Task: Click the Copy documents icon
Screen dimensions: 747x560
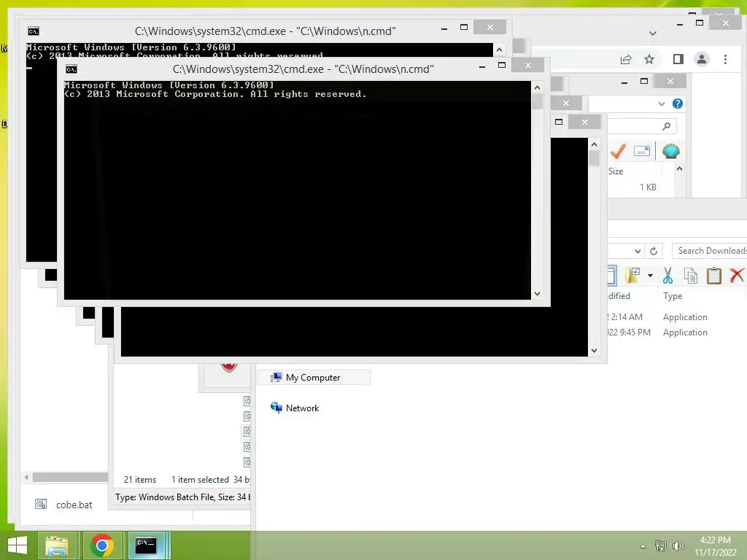Action: [x=690, y=275]
